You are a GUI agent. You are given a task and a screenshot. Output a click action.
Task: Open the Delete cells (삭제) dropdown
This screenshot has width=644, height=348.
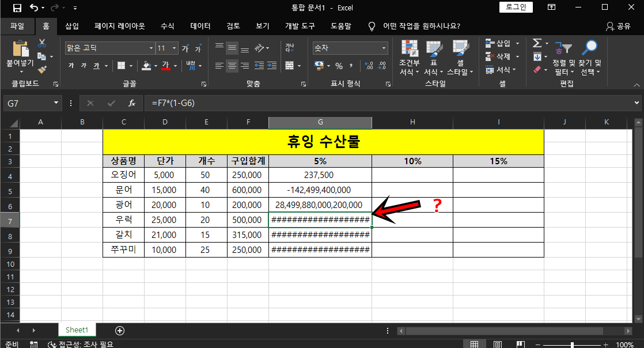(517, 56)
